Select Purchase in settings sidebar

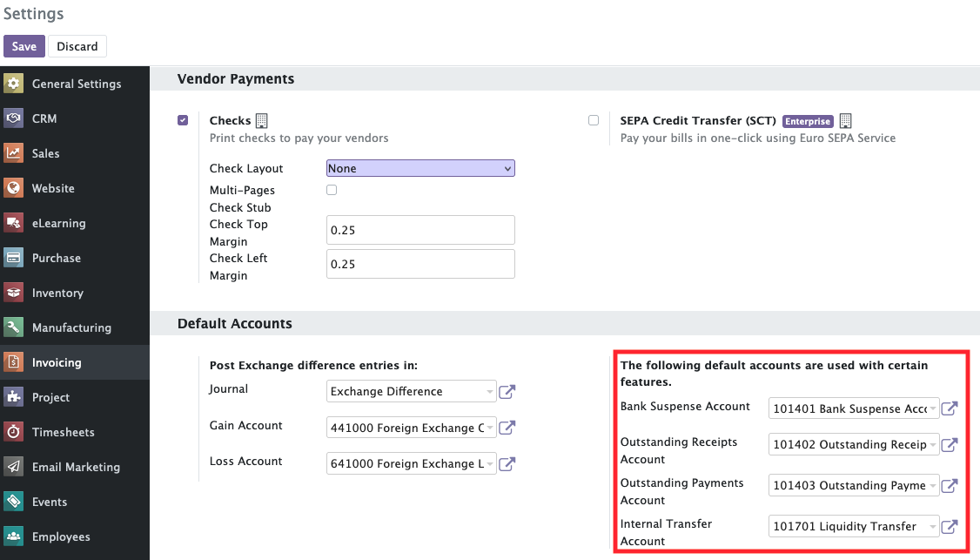coord(75,258)
